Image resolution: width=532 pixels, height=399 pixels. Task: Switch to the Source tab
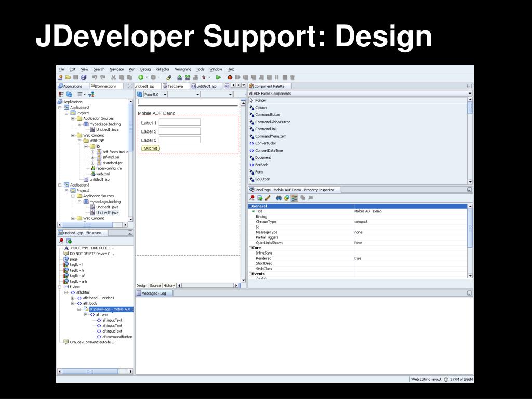[155, 285]
